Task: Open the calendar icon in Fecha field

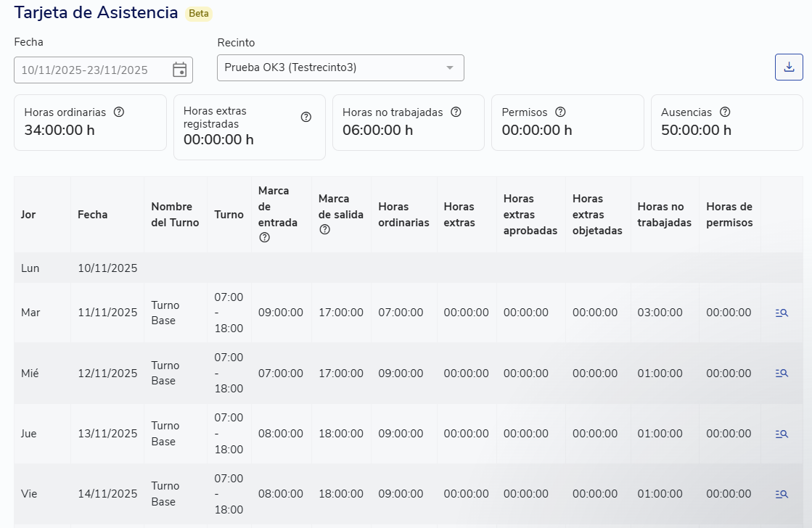Action: click(x=179, y=70)
